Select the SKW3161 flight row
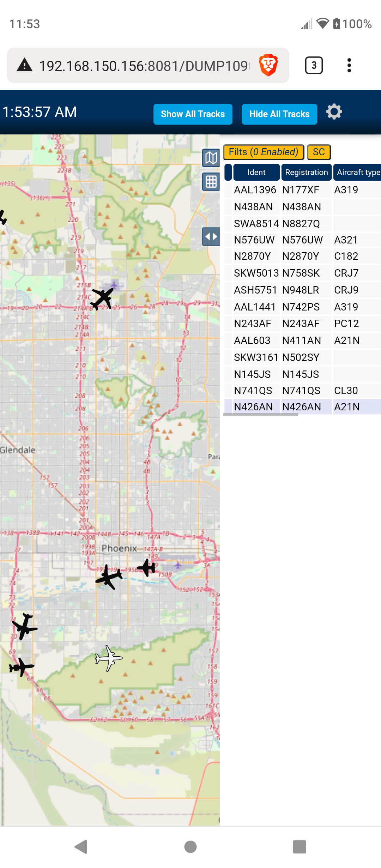381x868 pixels. coord(303,357)
